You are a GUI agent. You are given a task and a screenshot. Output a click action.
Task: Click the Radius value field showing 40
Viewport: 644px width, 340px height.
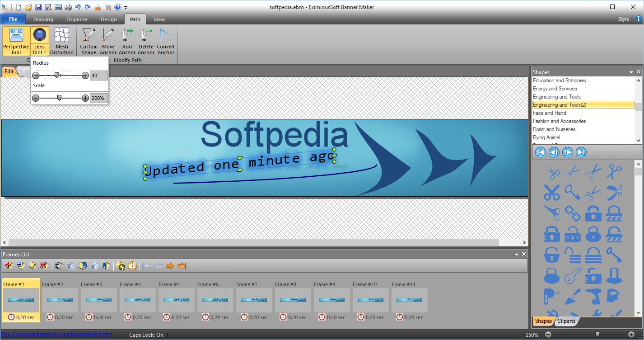(x=99, y=76)
